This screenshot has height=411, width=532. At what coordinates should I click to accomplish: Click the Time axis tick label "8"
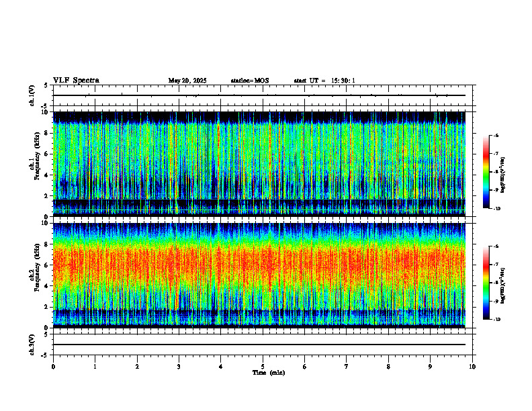[388, 367]
